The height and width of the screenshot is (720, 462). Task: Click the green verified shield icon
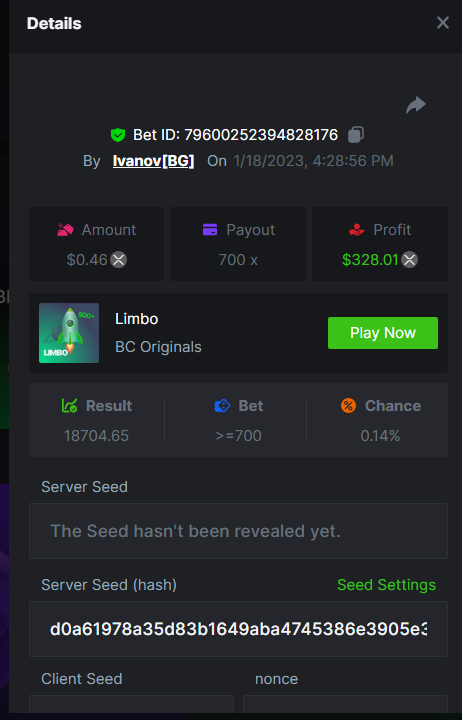[x=118, y=135]
